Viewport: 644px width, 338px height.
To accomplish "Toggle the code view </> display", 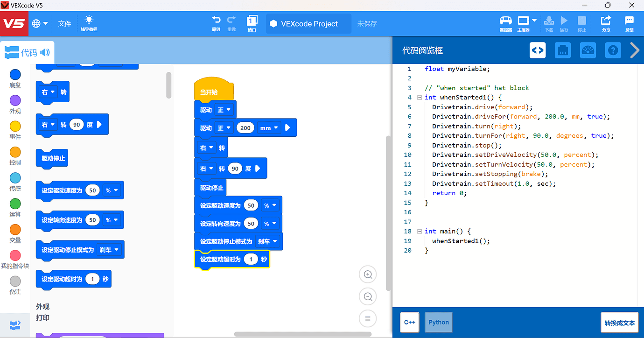I will coord(537,50).
